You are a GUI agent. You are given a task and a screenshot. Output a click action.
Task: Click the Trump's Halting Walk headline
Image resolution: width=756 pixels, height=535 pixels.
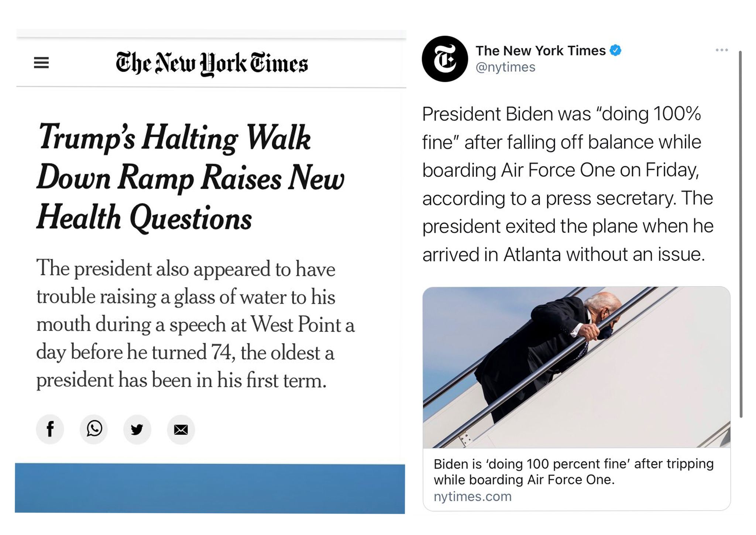[x=190, y=176]
